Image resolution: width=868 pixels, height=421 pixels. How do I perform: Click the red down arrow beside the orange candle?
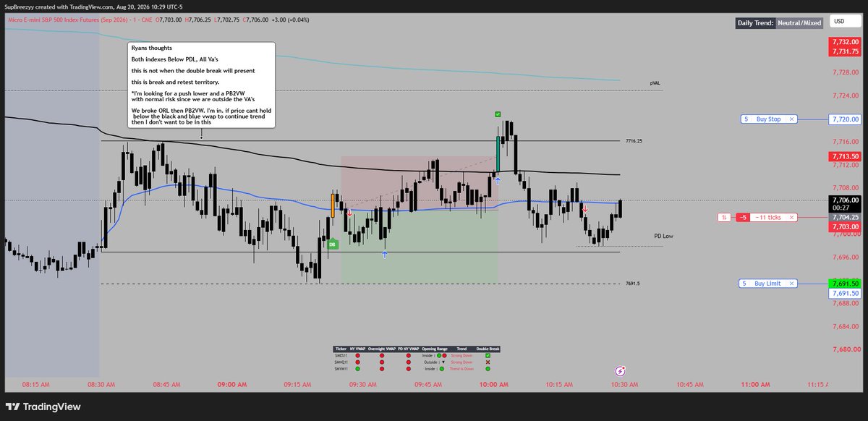coord(349,213)
